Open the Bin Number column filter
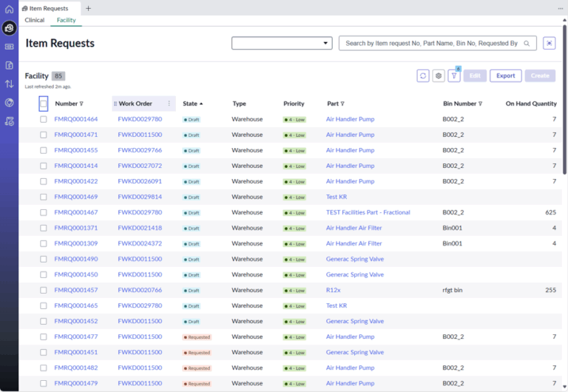This screenshot has width=568, height=392. (x=481, y=104)
